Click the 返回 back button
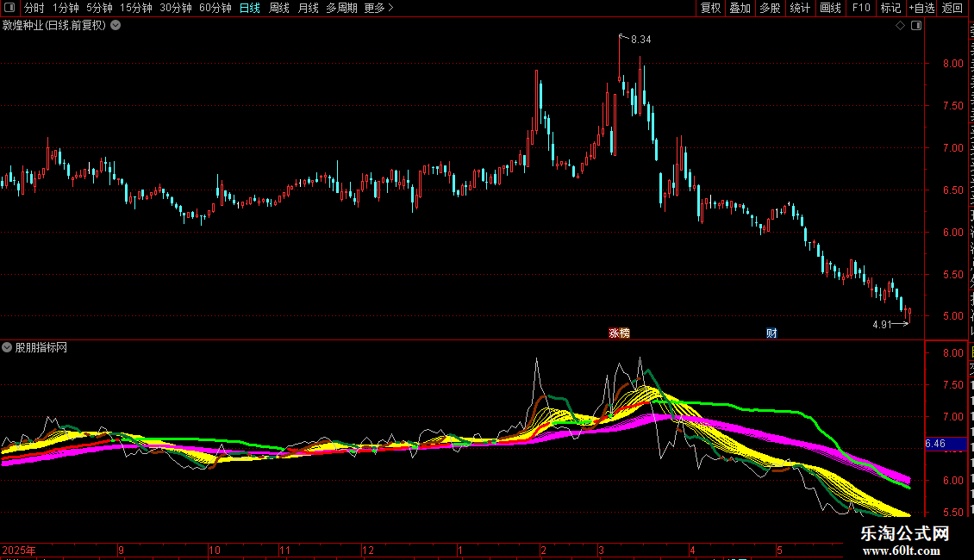This screenshot has height=560, width=974. pyautogui.click(x=952, y=8)
